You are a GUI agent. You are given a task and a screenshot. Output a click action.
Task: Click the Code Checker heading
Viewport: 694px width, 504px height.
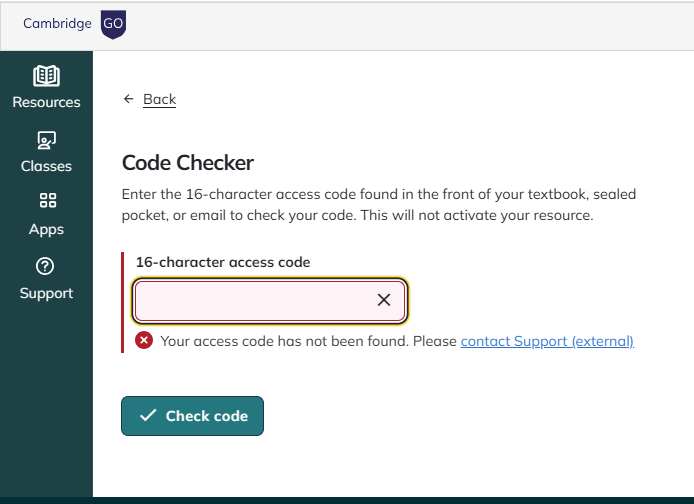188,162
